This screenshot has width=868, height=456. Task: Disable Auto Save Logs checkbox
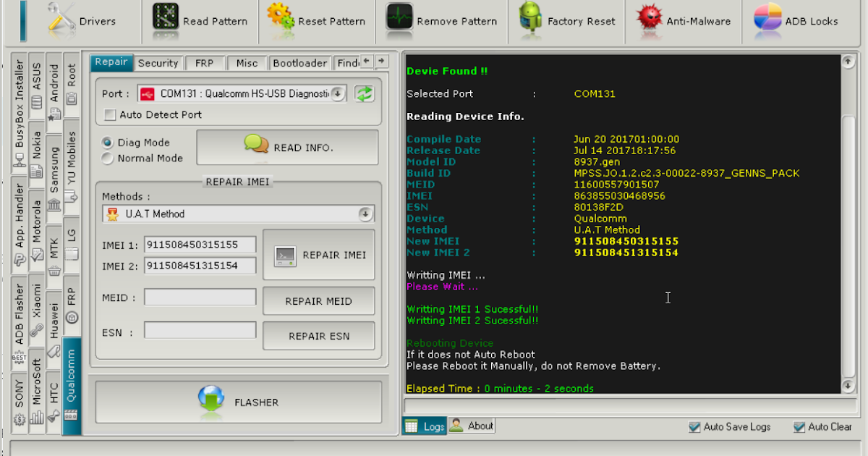pos(694,427)
